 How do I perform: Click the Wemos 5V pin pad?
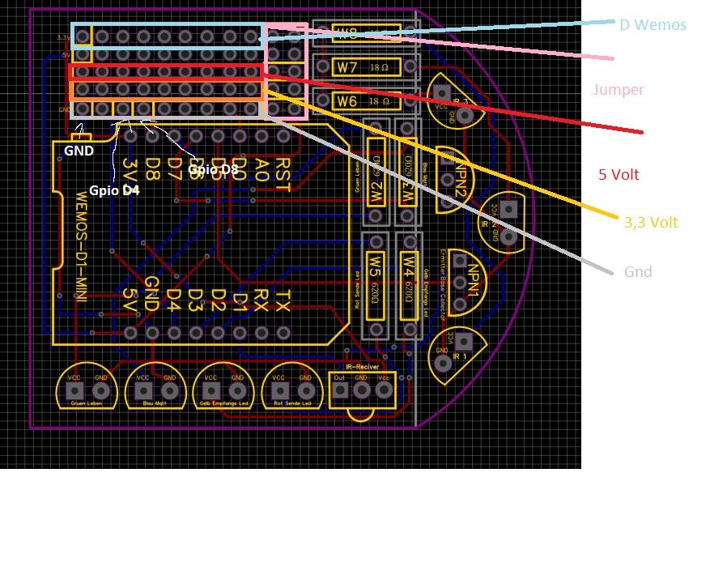[x=131, y=333]
